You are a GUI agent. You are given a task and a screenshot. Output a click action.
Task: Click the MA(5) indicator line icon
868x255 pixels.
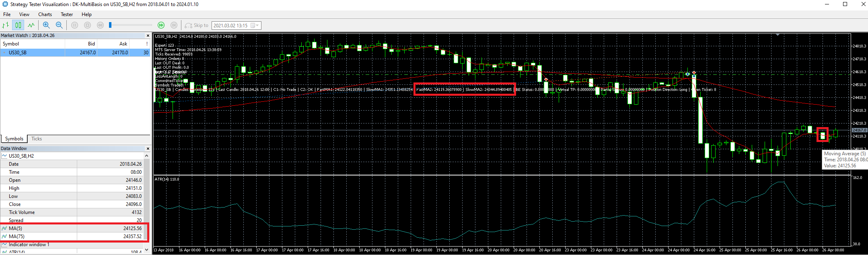tap(4, 228)
